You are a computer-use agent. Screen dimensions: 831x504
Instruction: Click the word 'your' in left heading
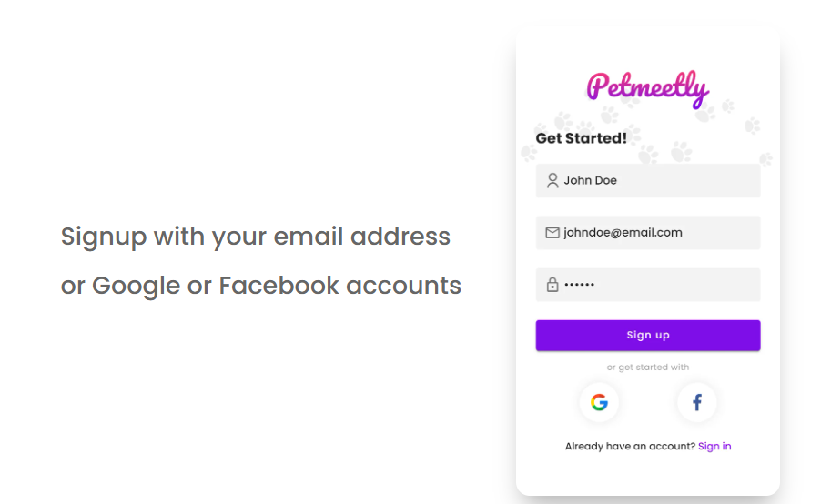point(239,237)
